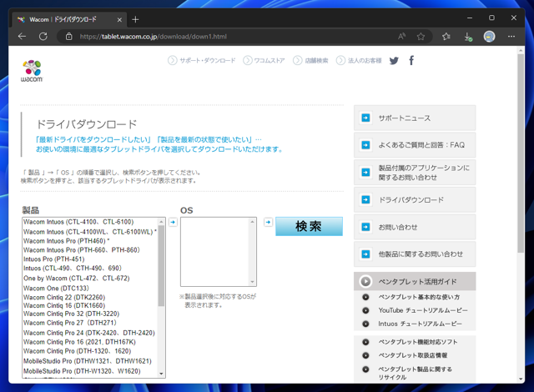This screenshot has width=534, height=392.
Task: Open YouTube チュートリアルムービー link
Action: point(423,310)
